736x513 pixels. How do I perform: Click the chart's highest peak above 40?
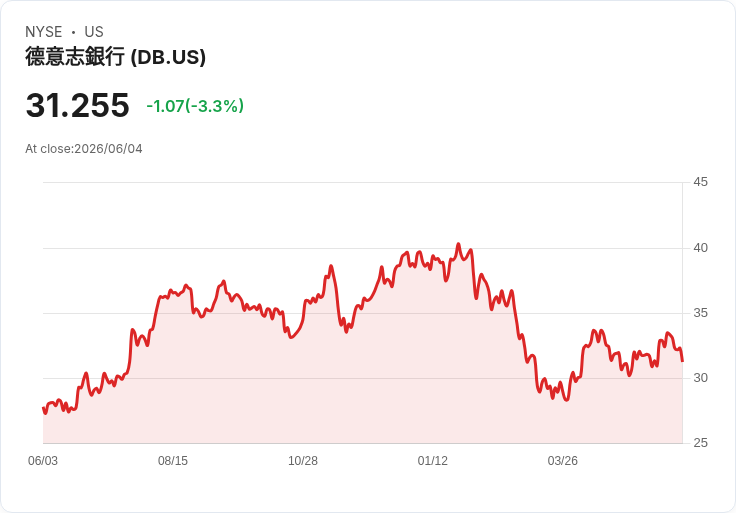459,244
